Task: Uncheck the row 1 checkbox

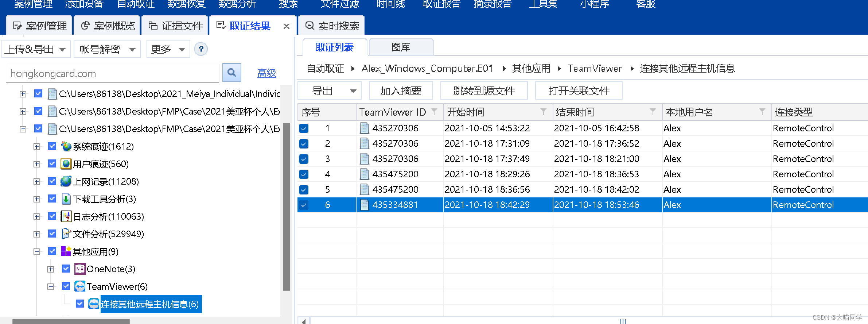Action: click(304, 128)
